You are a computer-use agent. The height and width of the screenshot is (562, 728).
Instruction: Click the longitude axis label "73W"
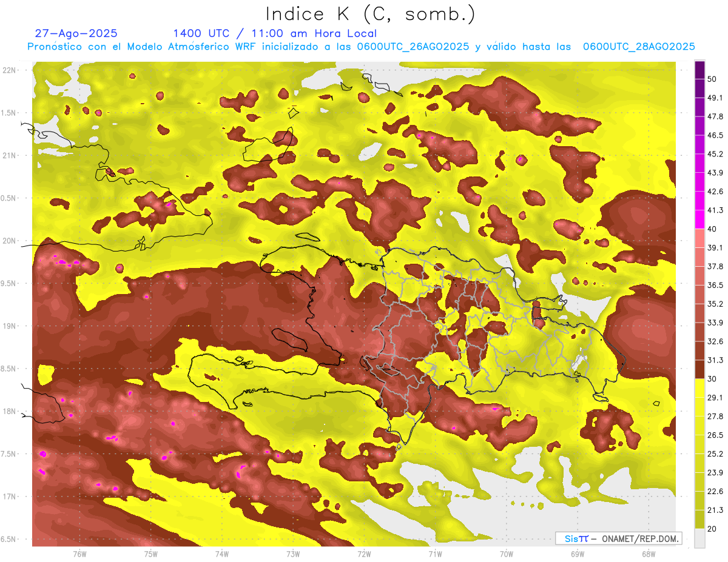click(293, 554)
